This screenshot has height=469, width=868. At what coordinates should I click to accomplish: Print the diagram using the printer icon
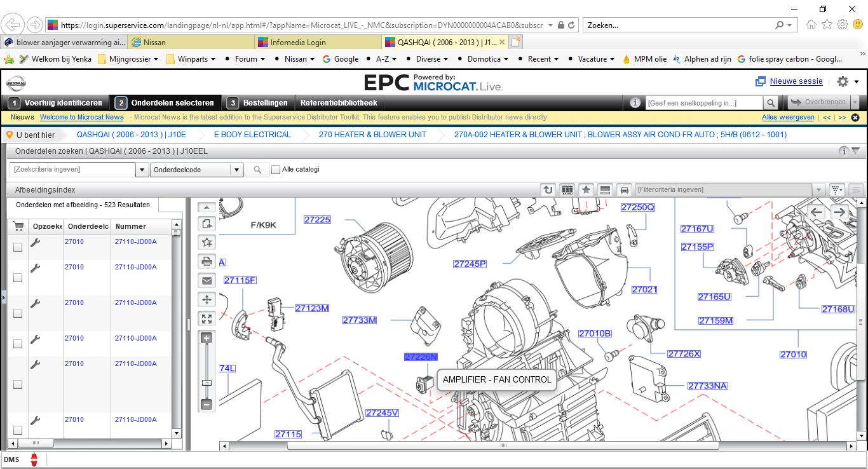pos(207,261)
